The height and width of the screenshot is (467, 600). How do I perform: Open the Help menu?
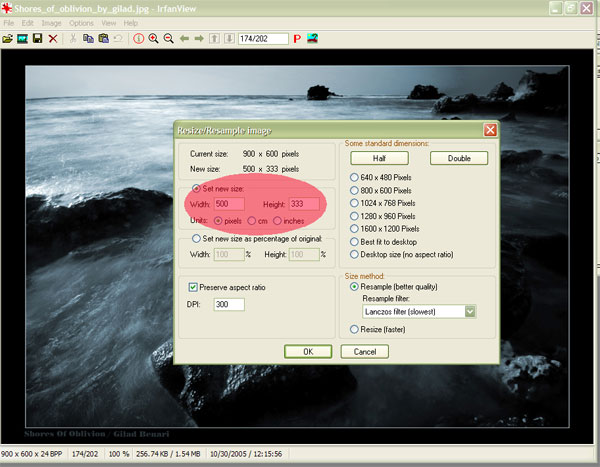130,23
